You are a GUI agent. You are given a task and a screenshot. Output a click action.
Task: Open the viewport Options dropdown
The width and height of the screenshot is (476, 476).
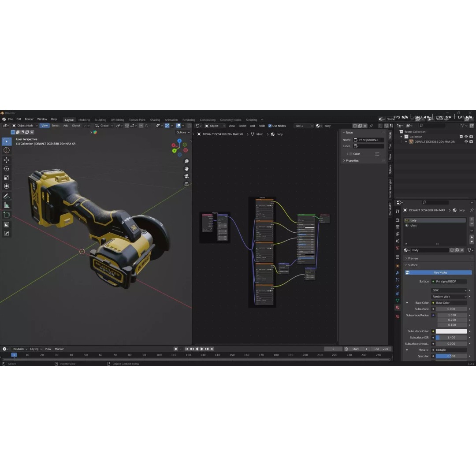pyautogui.click(x=183, y=132)
